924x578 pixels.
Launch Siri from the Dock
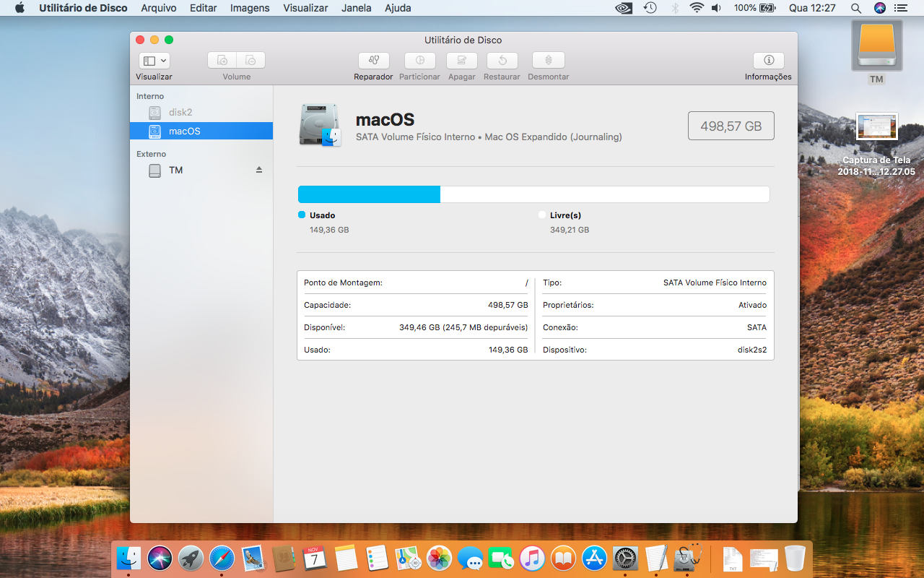[x=160, y=558]
